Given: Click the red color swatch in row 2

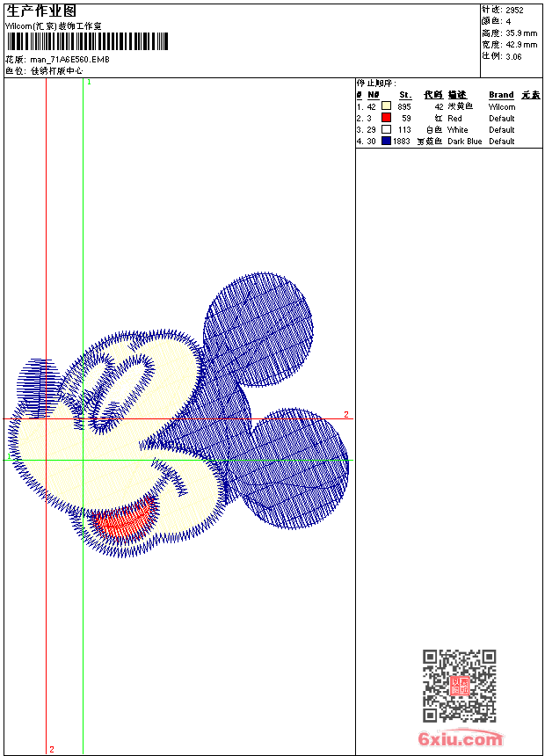Looking at the screenshot, I should [x=386, y=118].
